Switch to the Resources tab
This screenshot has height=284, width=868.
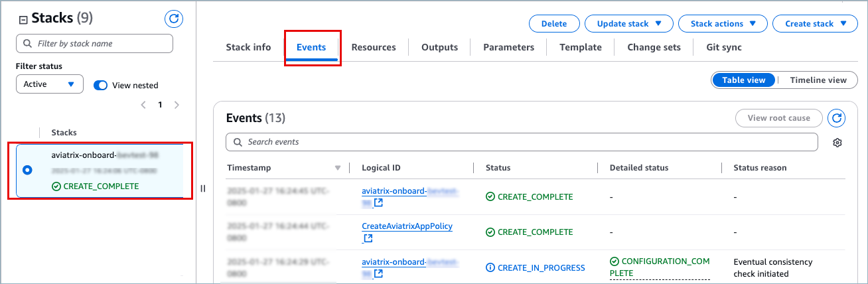click(x=374, y=47)
